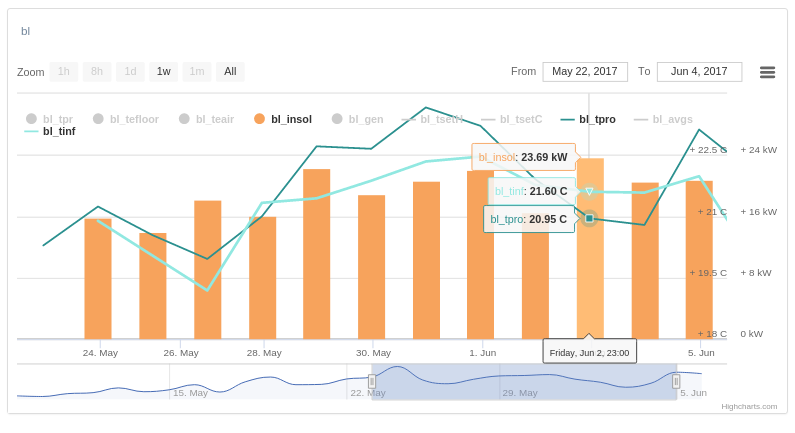Click the left navigator range handle
Image resolution: width=795 pixels, height=433 pixels.
(372, 381)
